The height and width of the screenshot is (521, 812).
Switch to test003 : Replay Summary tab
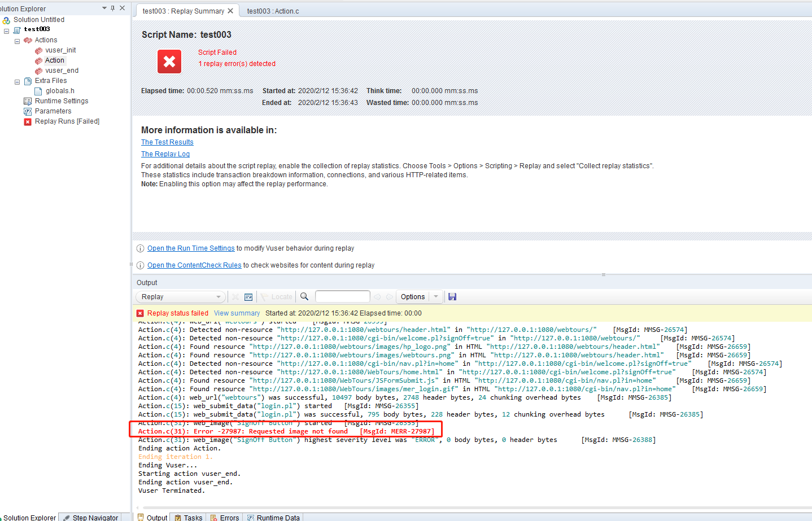(184, 11)
